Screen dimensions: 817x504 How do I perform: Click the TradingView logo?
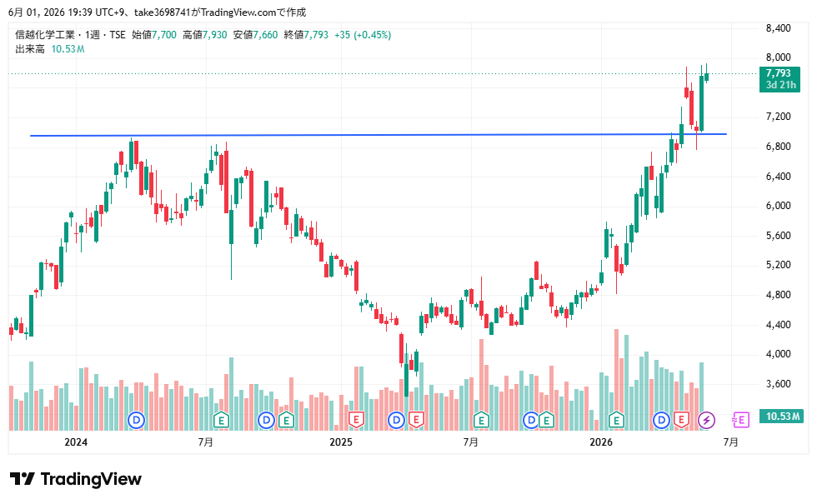[x=76, y=479]
